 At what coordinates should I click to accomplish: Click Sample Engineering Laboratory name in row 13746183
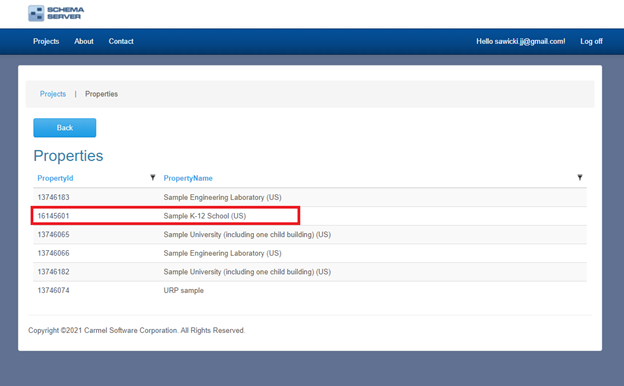[222, 197]
